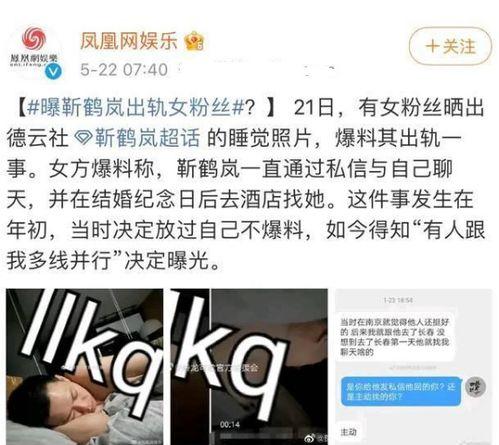Screen dimensions: 499x445
Task: Tap the gold crown membership badge
Action: click(x=195, y=41)
